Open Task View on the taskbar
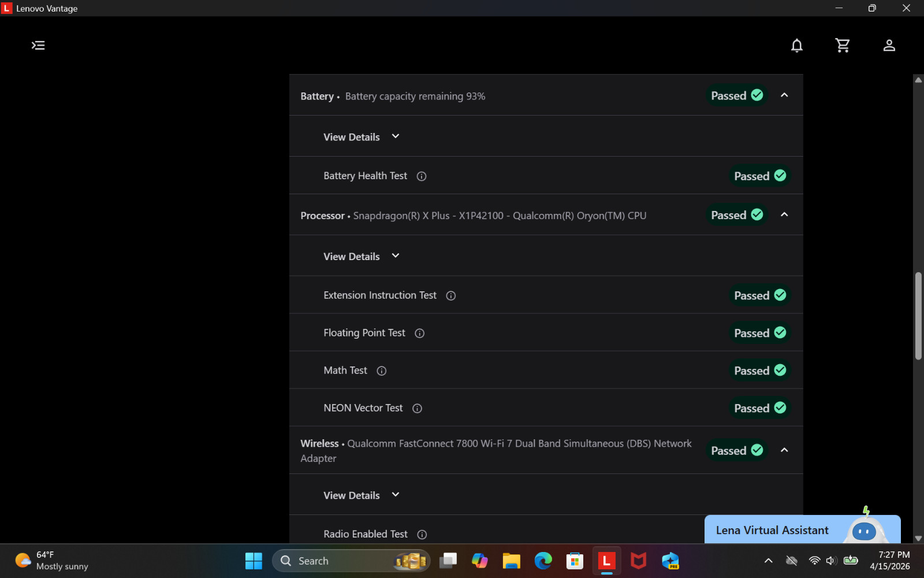The height and width of the screenshot is (578, 924). coord(448,561)
